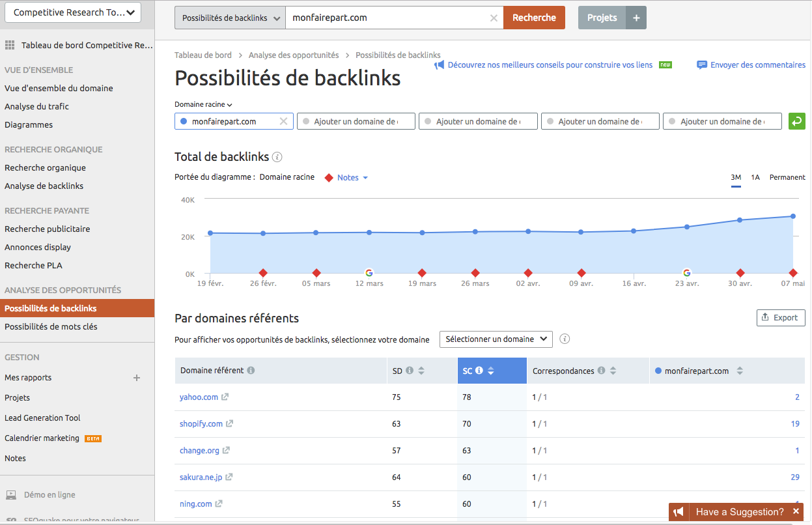Close the Have a Suggestion banner
812x525 pixels.
coord(796,512)
